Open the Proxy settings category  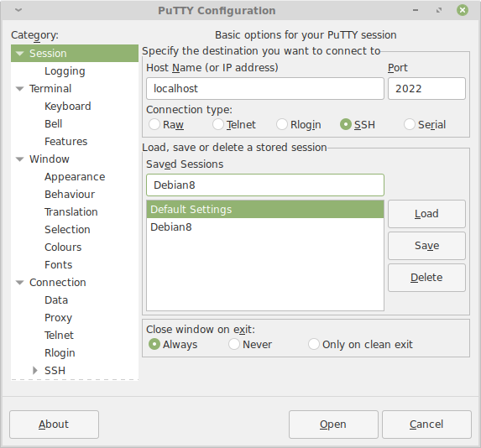[x=58, y=318]
